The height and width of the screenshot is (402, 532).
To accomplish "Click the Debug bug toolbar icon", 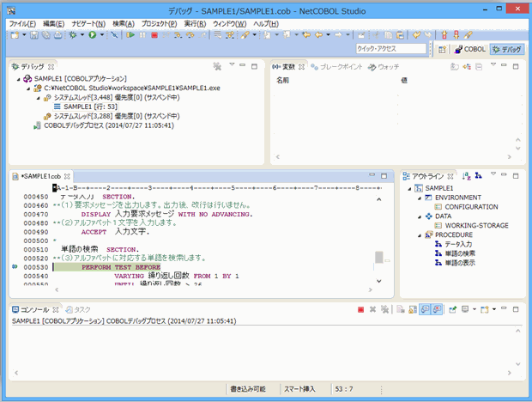I will point(73,35).
